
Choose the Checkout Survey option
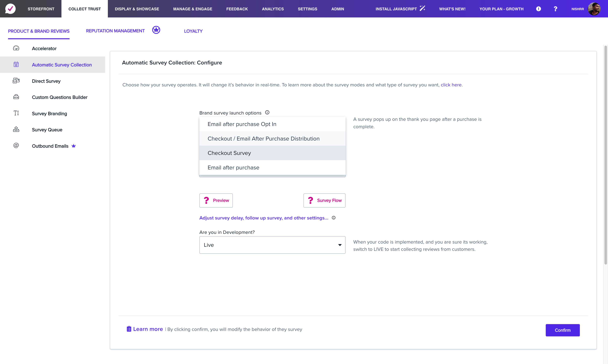click(x=272, y=153)
